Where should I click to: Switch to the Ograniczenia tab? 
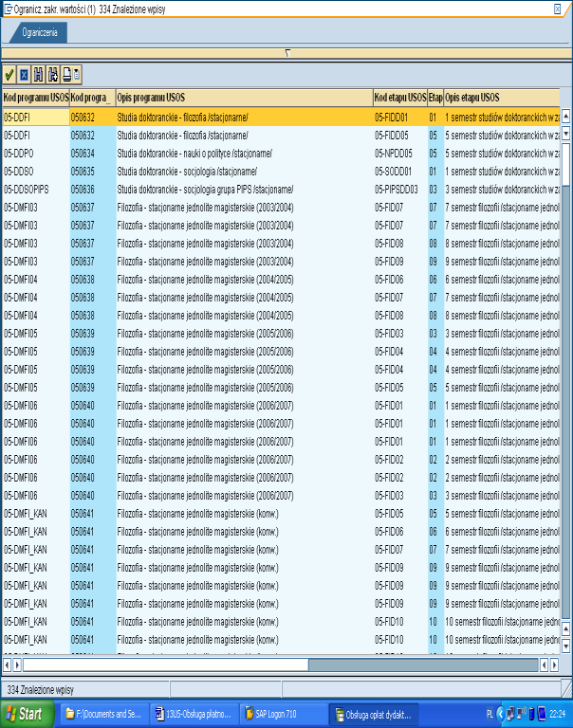(40, 32)
